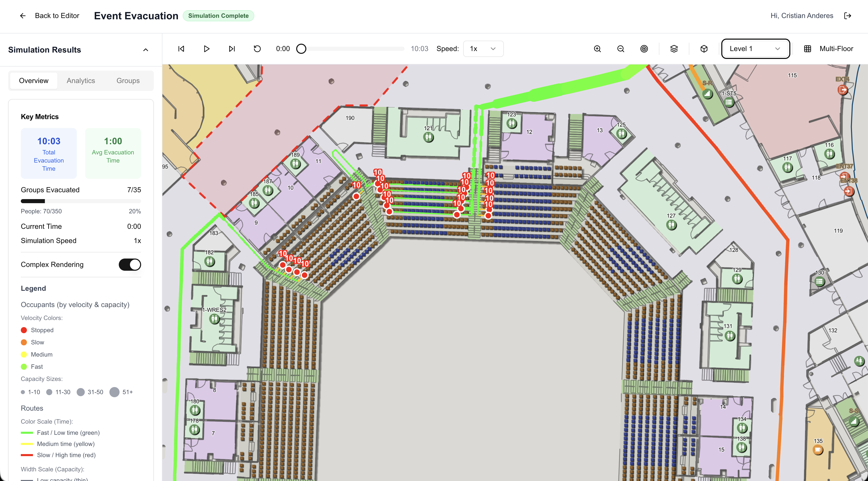This screenshot has height=481, width=868.
Task: Click the S-R stairs icon
Action: click(707, 93)
